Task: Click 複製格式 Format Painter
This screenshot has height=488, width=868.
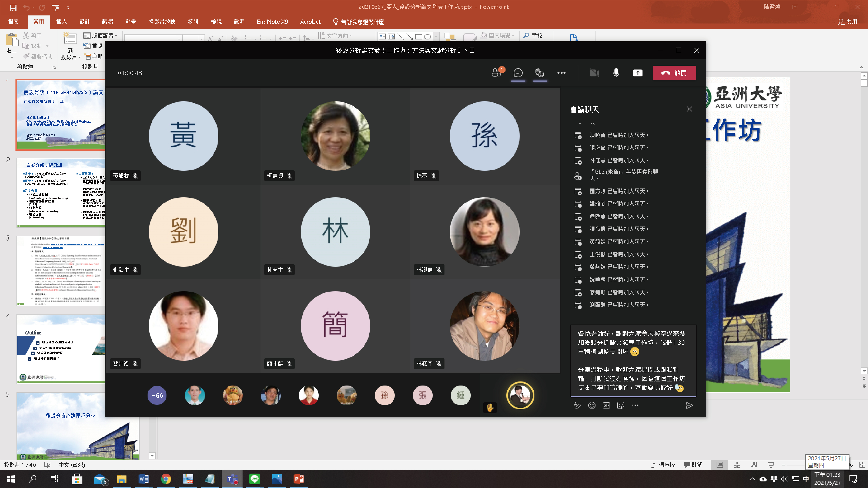Action: pos(38,56)
